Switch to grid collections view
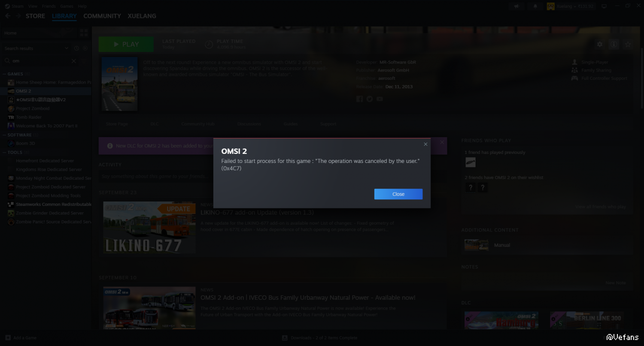This screenshot has width=644, height=346. tap(84, 33)
